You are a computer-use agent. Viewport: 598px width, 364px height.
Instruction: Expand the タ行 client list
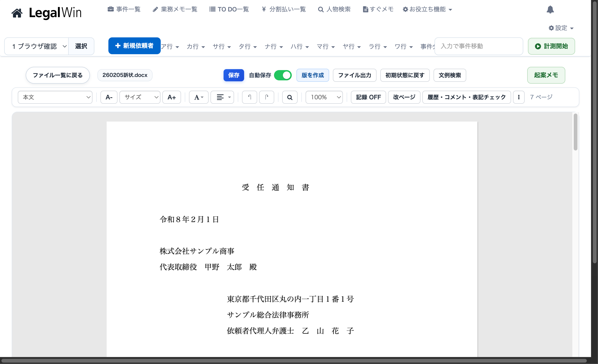248,46
